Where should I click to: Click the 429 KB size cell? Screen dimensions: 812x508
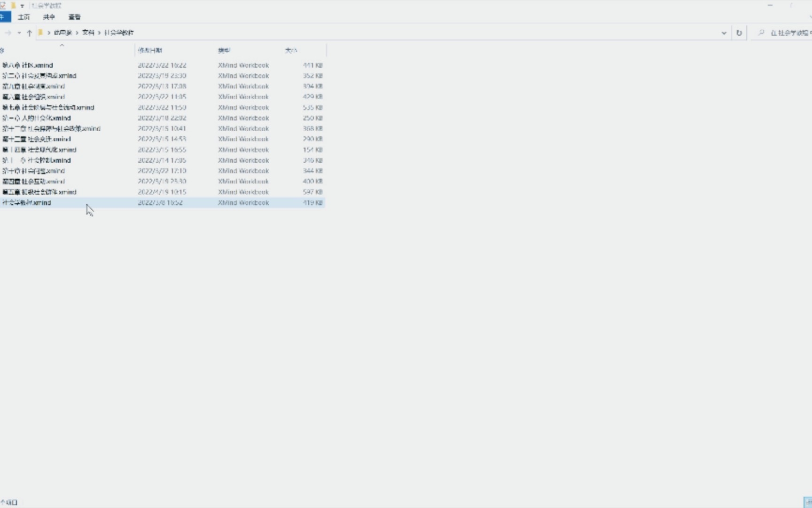click(x=312, y=97)
